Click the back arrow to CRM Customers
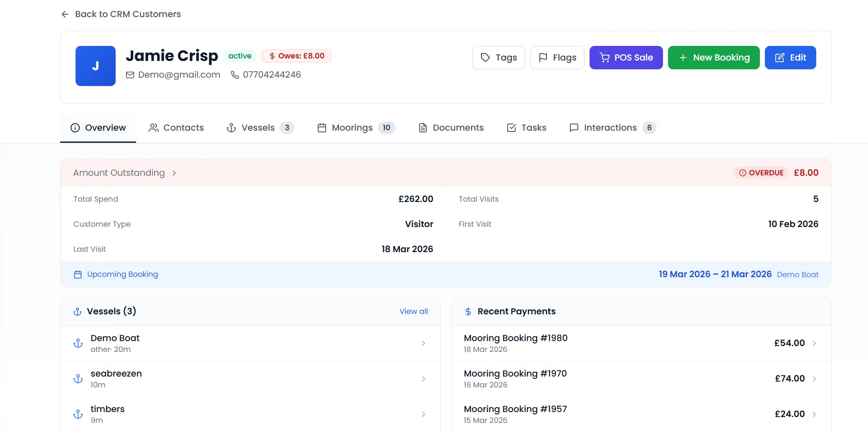 tap(65, 14)
